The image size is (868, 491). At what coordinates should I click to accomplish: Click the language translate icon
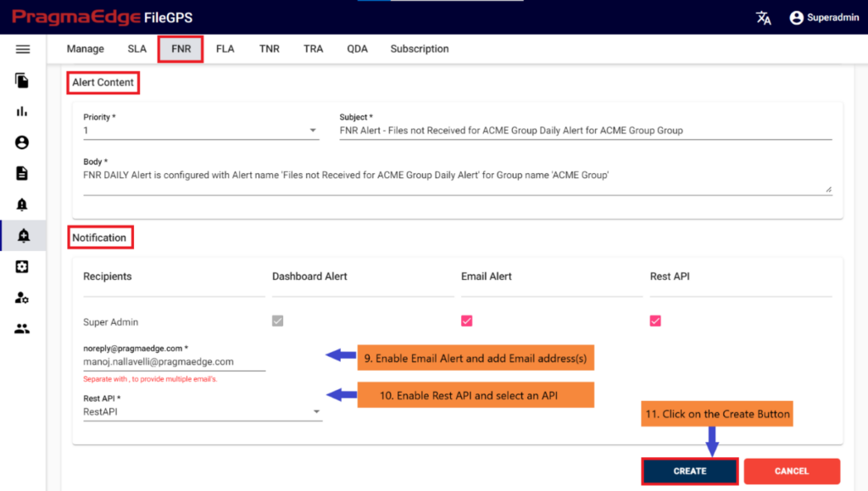764,18
